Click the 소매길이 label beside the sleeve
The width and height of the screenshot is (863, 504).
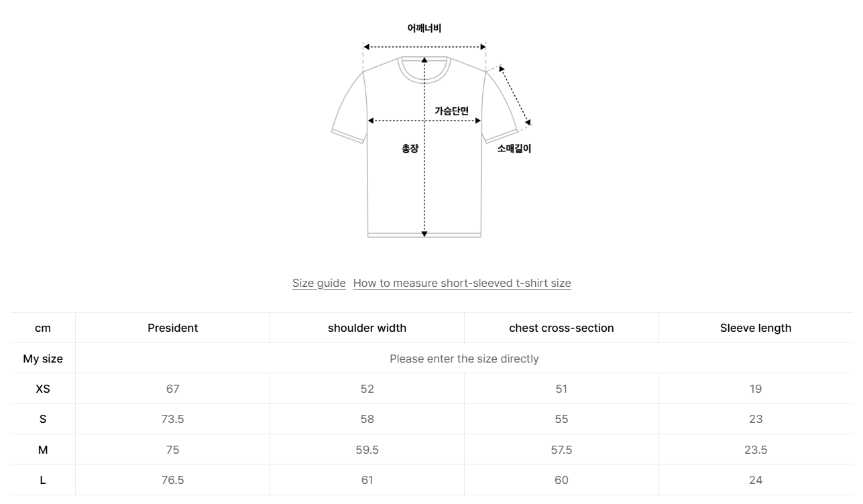click(x=514, y=149)
